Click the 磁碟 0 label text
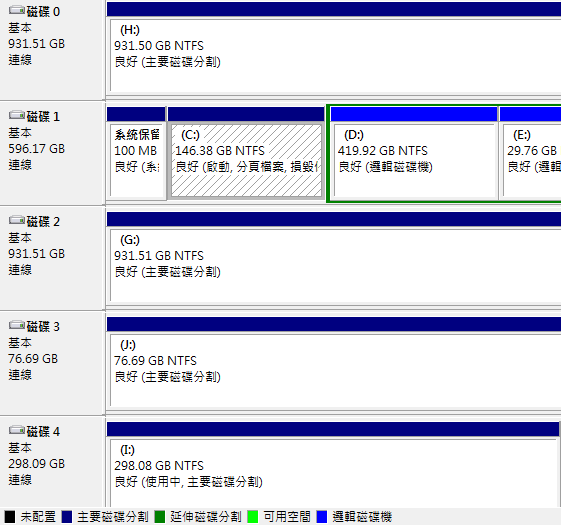 click(x=43, y=12)
